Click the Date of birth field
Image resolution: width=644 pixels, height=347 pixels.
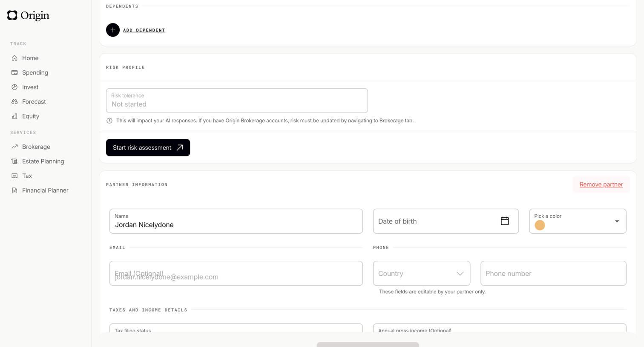446,221
